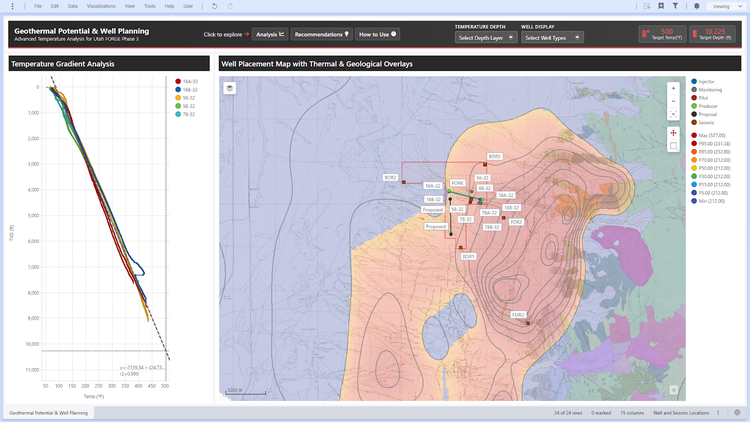Click the P85.00 legend entry
The image size is (750, 422).
click(x=711, y=152)
